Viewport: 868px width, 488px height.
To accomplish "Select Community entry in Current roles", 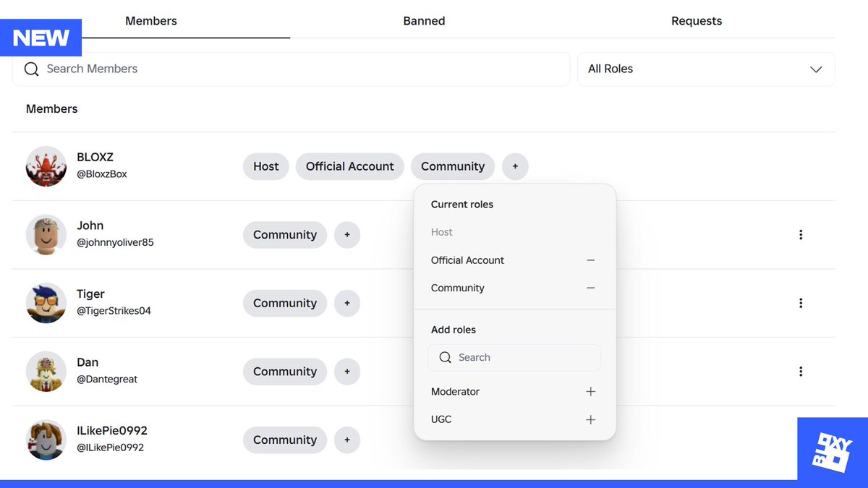I will [x=458, y=288].
